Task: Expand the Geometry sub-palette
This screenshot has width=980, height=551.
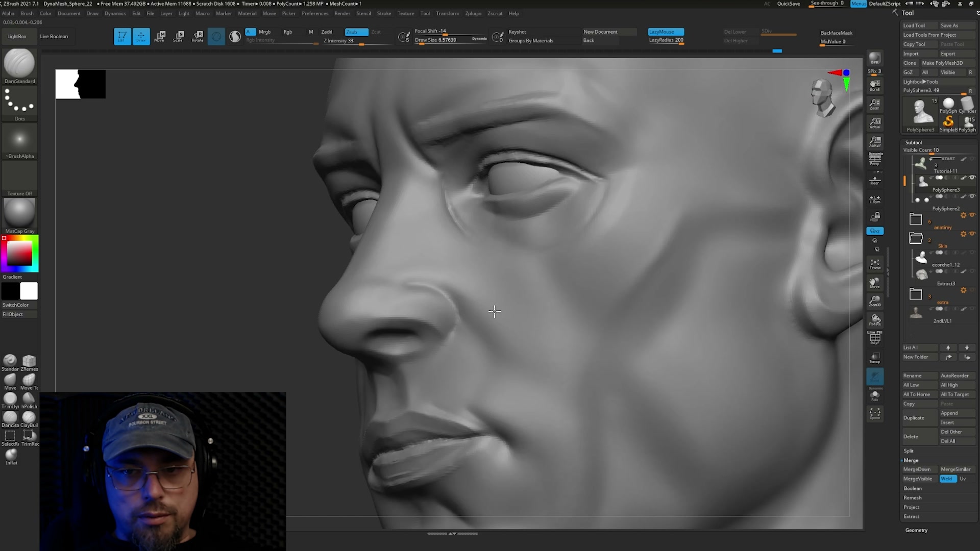Action: click(916, 530)
